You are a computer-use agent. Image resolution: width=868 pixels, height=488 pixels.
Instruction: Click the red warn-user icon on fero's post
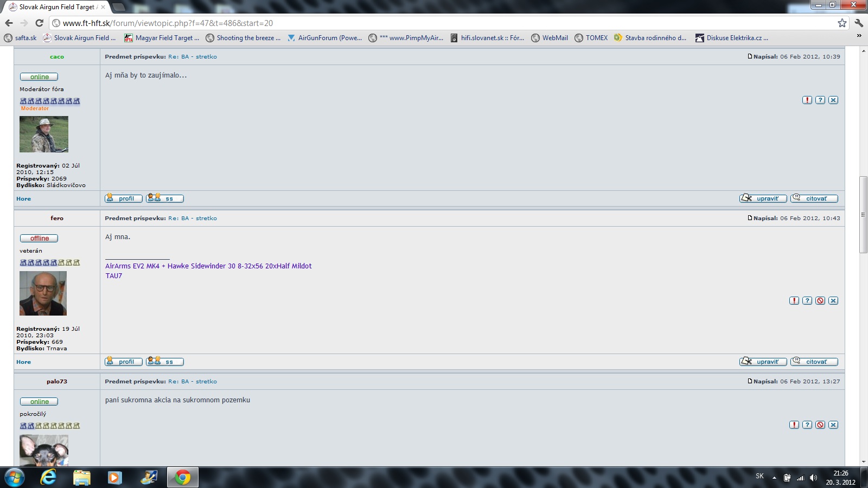point(820,300)
